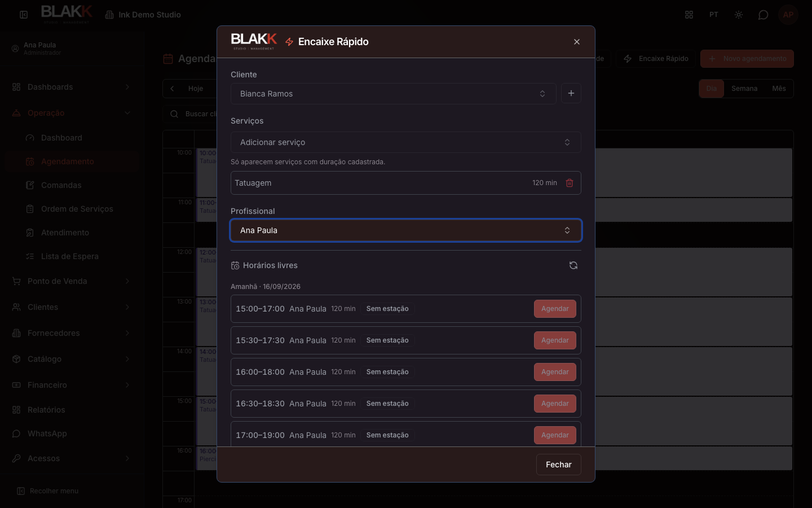Go to previous day with left chevron
Screen dimensions: 812x508
(172, 89)
